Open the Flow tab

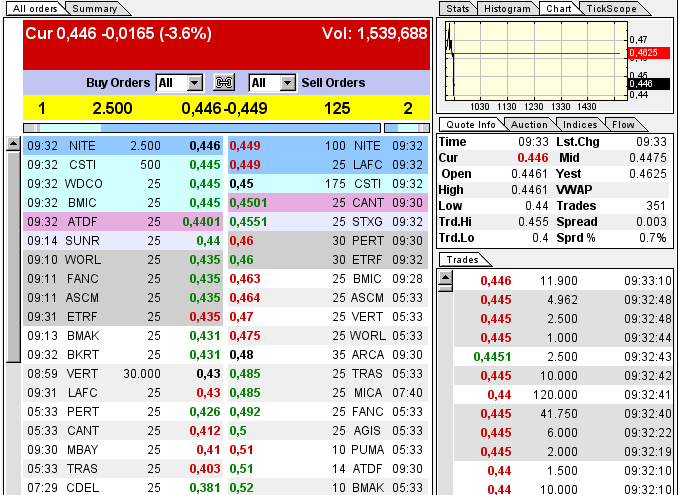point(623,125)
